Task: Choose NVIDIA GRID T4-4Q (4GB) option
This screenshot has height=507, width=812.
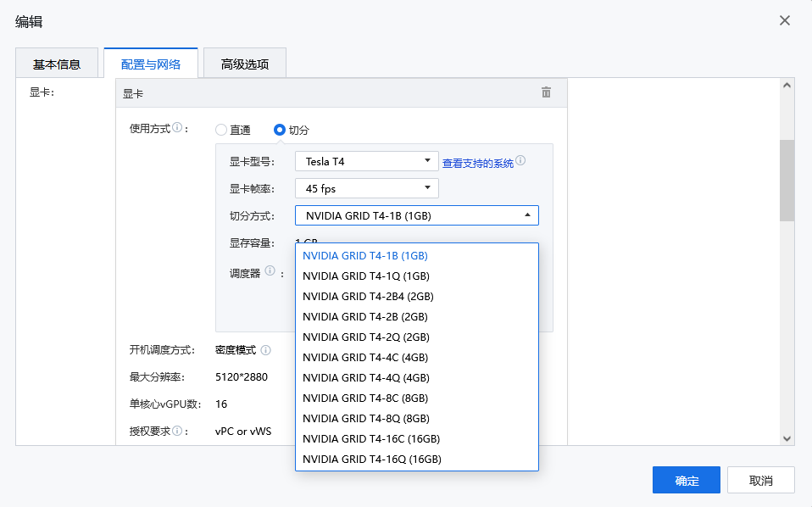Action: [417, 377]
